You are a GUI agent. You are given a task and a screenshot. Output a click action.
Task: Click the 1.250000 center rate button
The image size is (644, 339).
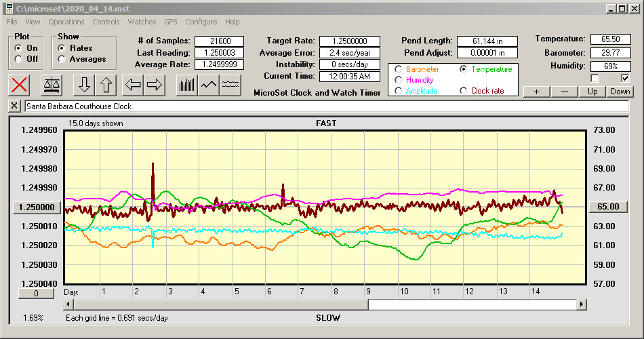(37, 207)
